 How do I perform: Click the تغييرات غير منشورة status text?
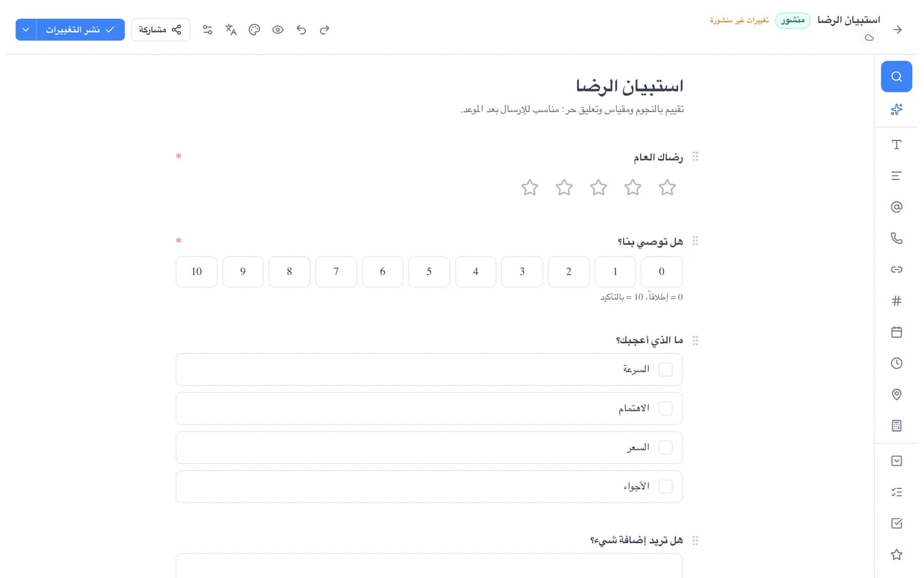coord(739,20)
